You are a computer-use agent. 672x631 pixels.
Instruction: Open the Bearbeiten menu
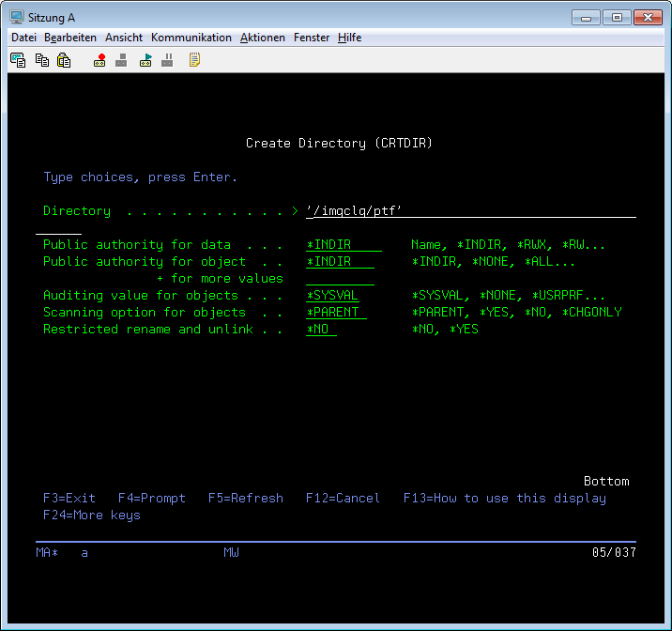[70, 38]
